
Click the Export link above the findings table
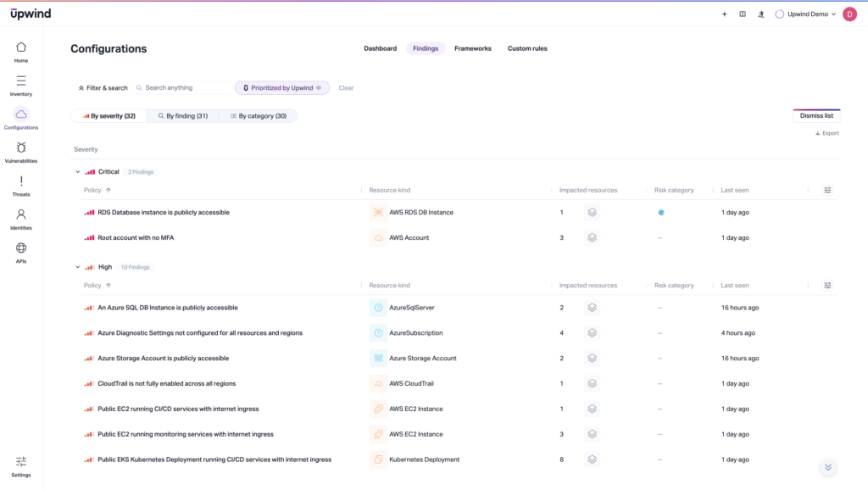[x=826, y=133]
